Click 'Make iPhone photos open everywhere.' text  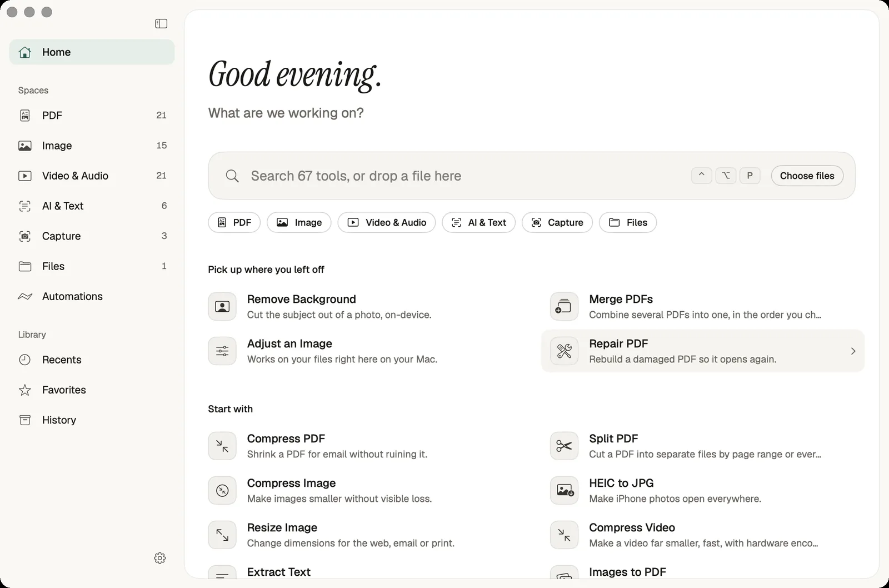[x=675, y=499]
